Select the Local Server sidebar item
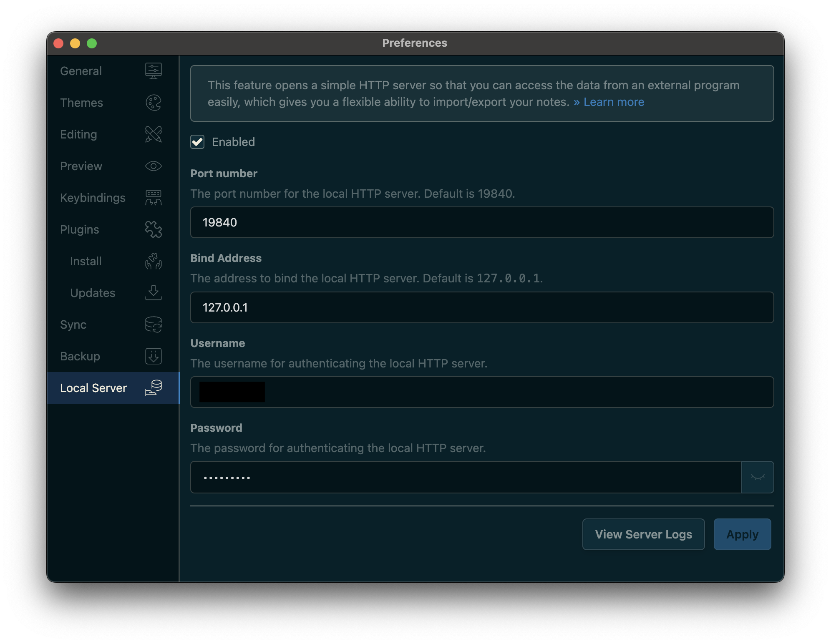 93,388
